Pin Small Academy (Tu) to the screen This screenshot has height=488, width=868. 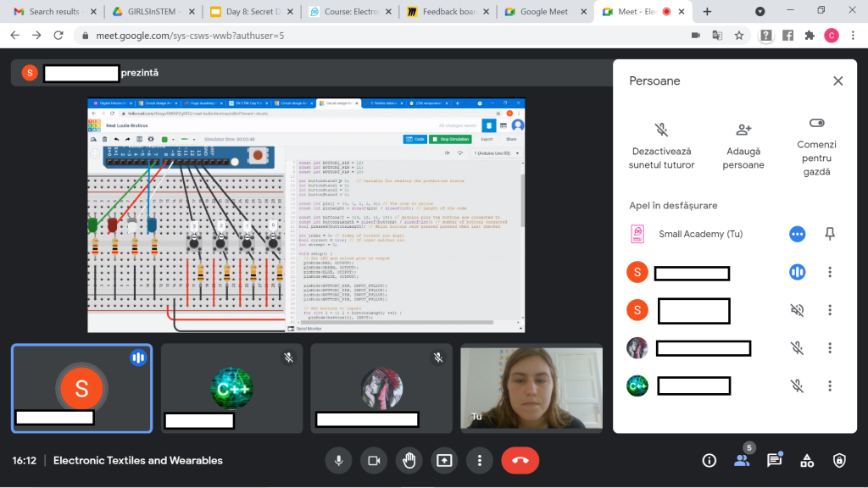tap(830, 234)
